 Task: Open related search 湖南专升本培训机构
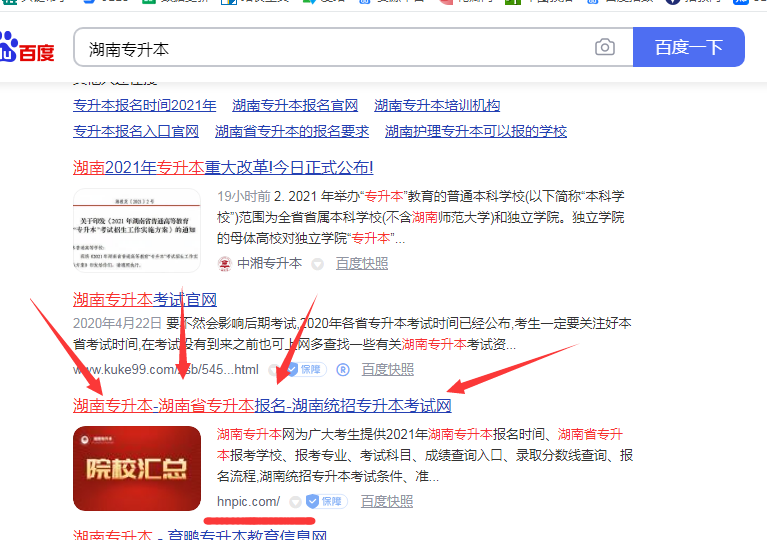pyautogui.click(x=437, y=105)
